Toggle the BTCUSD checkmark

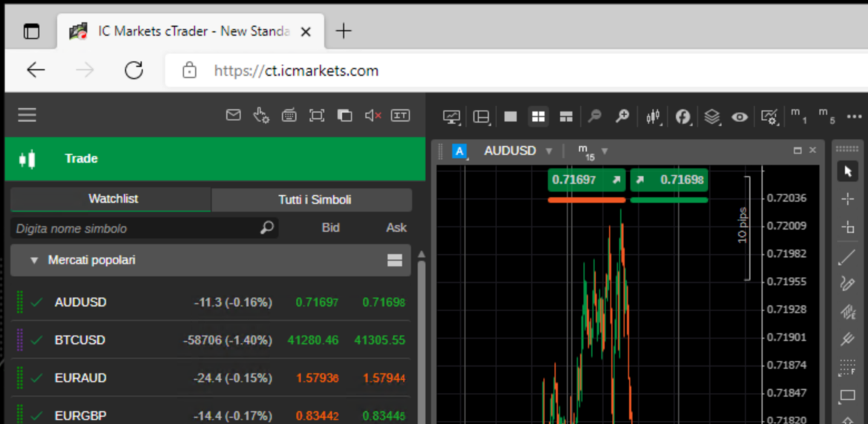click(x=37, y=340)
